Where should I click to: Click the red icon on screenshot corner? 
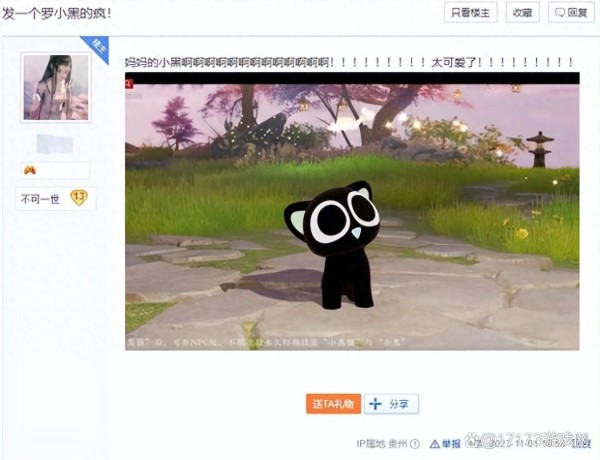click(129, 83)
